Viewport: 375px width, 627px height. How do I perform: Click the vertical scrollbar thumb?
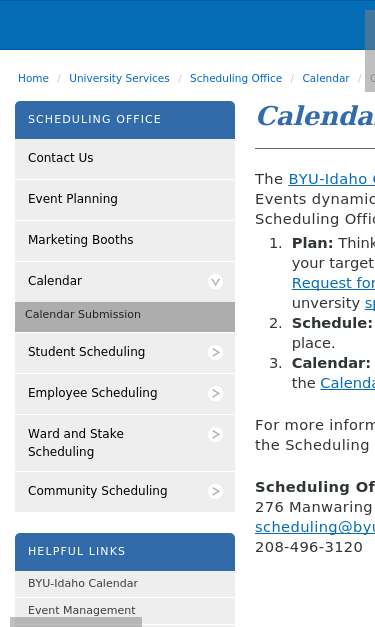tap(370, 51)
